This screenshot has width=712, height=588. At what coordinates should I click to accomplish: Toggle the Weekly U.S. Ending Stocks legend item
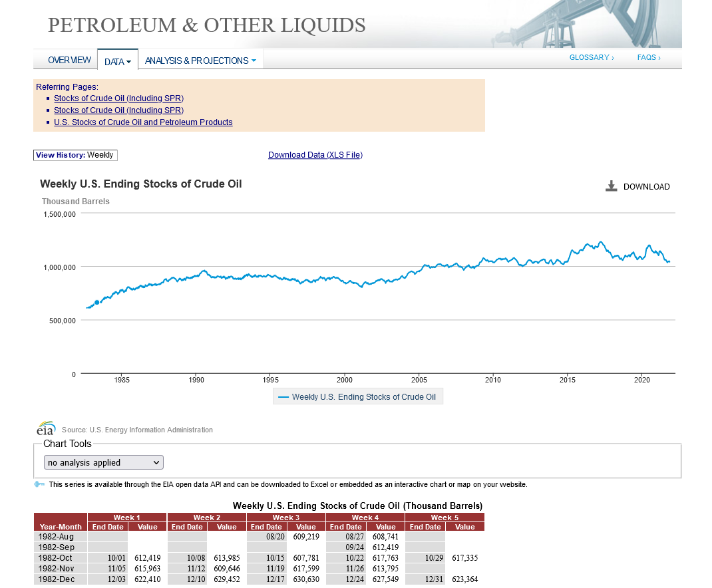[x=357, y=396]
